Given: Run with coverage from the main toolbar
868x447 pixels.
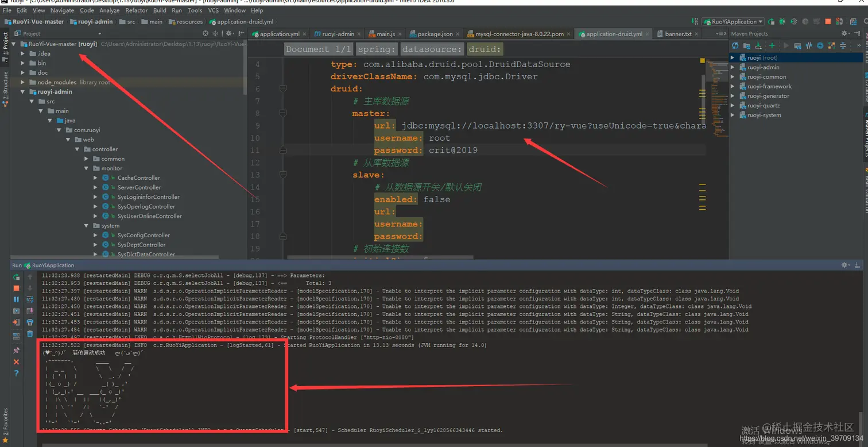Looking at the screenshot, I should [794, 22].
